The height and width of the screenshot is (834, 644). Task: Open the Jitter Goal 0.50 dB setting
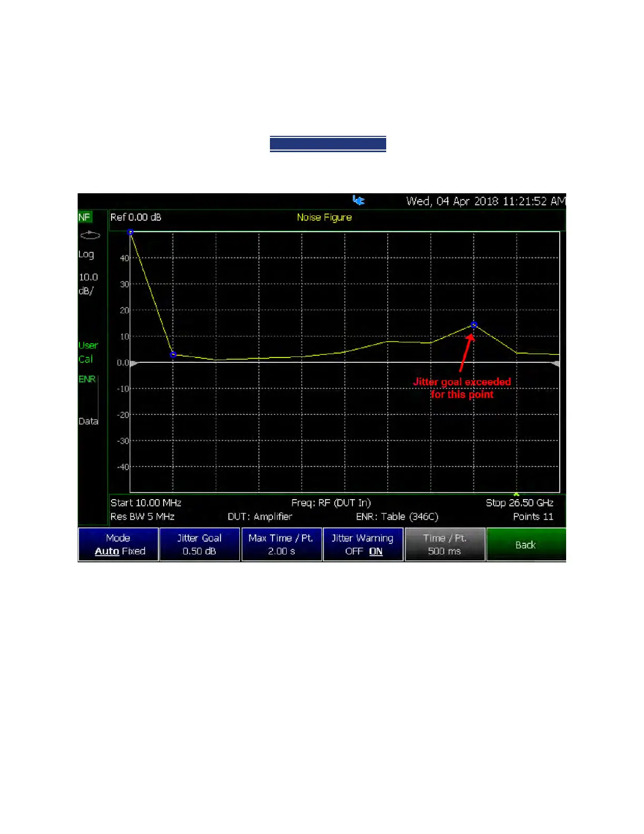pos(199,544)
